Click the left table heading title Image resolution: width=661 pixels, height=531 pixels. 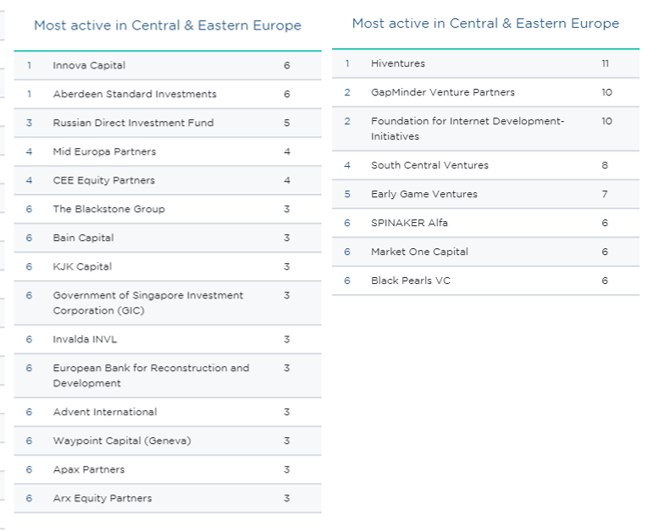[167, 25]
